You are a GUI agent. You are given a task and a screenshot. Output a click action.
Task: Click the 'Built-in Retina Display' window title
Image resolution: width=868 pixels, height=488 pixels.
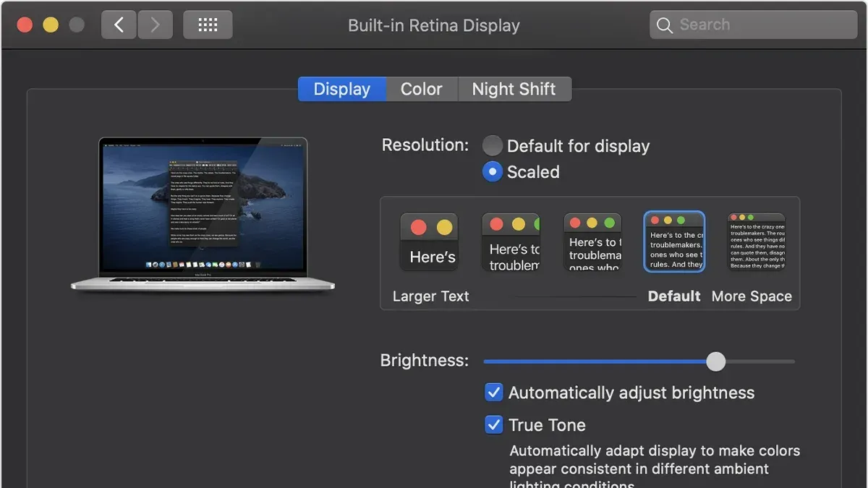pyautogui.click(x=434, y=25)
